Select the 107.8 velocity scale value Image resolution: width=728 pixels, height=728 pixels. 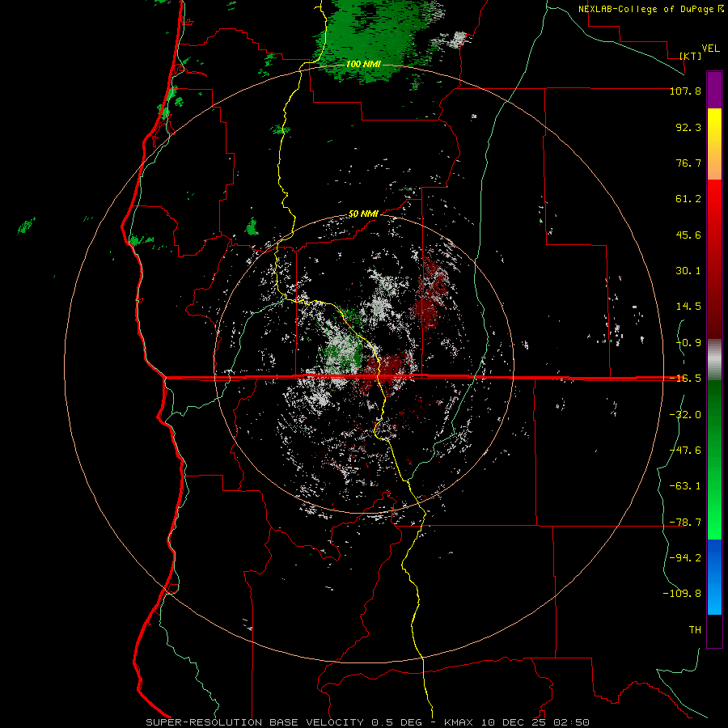[685, 91]
